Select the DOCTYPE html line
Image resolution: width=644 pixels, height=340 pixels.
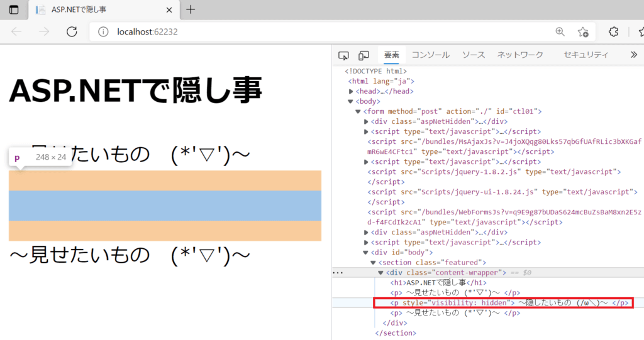pos(375,72)
